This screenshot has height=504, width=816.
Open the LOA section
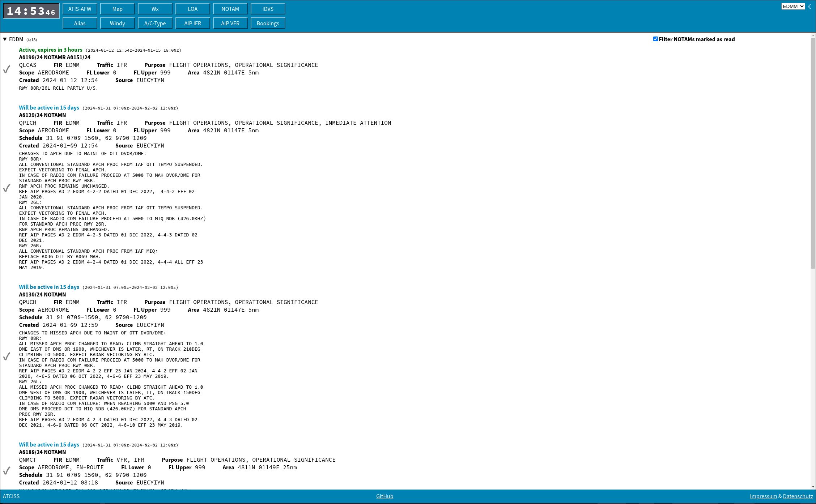coord(193,9)
